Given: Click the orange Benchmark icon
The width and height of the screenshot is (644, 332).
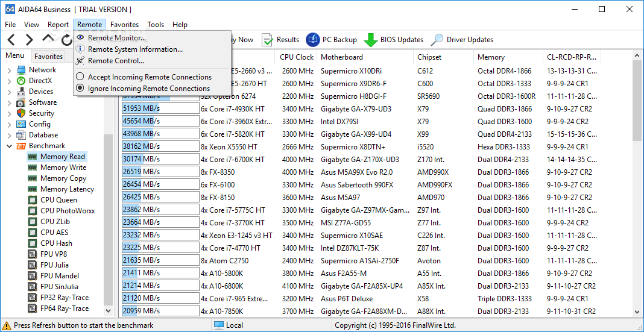Looking at the screenshot, I should pyautogui.click(x=21, y=146).
